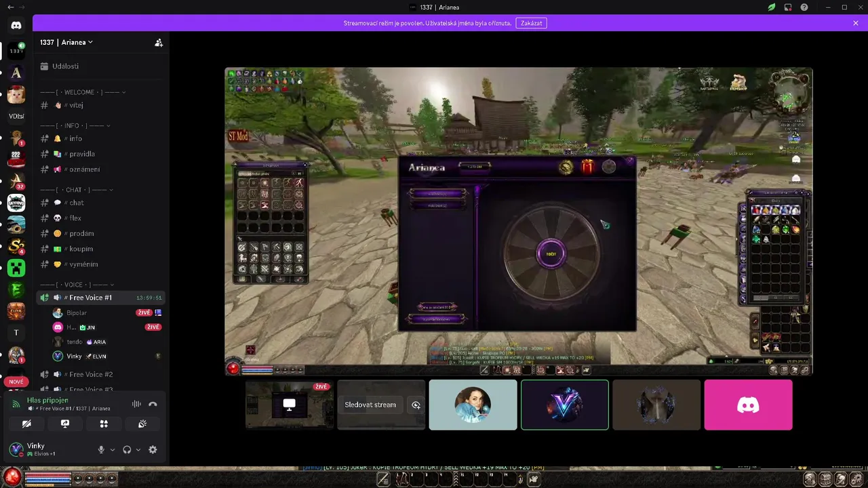
Task: Open the activities launcher button
Action: click(104, 424)
